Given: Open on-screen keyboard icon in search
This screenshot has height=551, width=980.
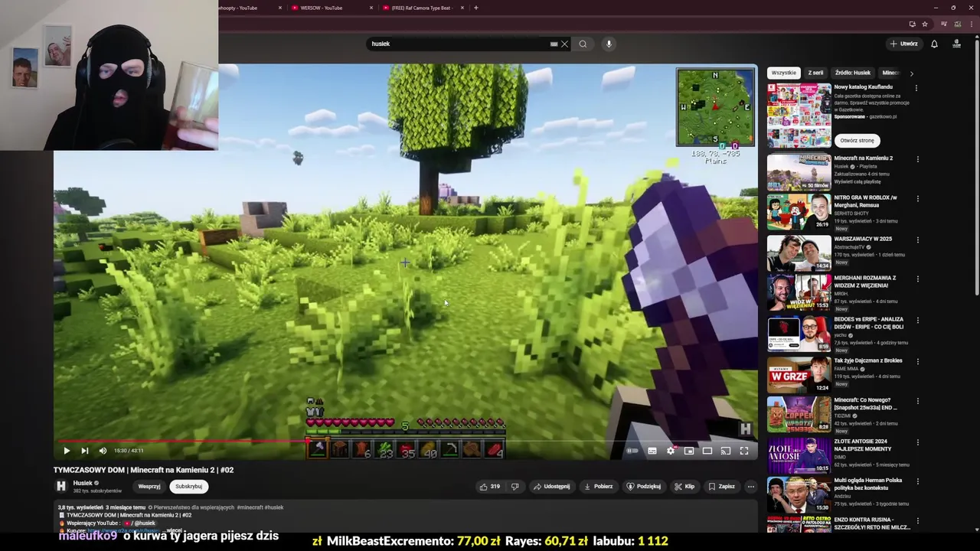Looking at the screenshot, I should pyautogui.click(x=554, y=44).
